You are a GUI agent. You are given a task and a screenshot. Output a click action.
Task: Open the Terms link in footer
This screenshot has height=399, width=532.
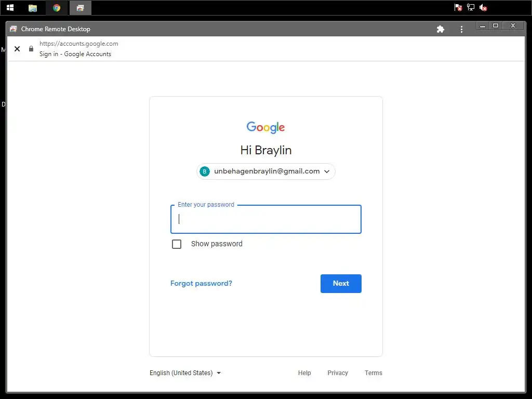[x=374, y=373]
